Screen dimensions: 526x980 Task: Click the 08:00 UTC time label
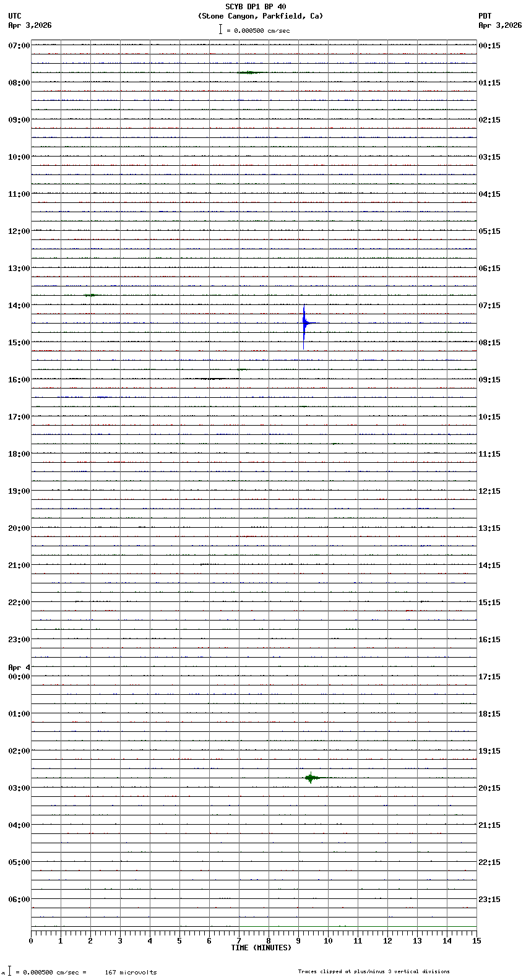(19, 83)
